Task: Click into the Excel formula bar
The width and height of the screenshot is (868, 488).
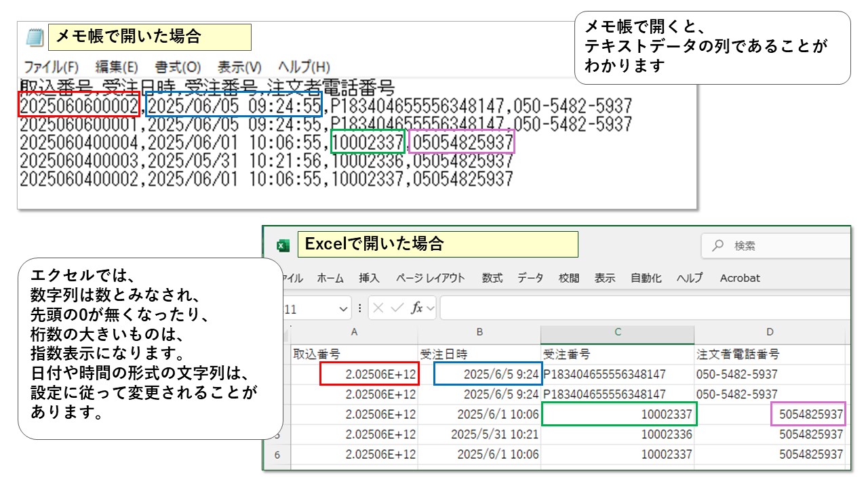Action: [x=644, y=308]
